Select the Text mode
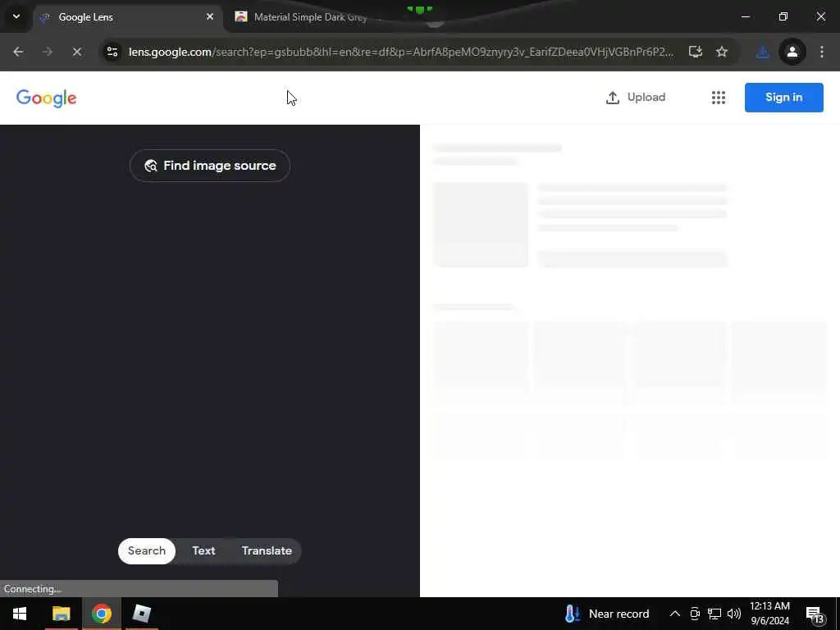 tap(203, 550)
